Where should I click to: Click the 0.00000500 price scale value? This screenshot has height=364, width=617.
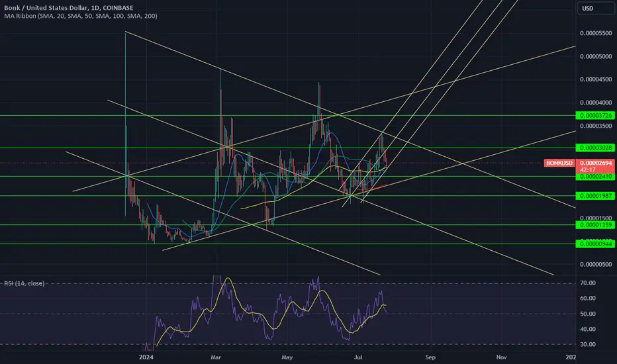596,265
